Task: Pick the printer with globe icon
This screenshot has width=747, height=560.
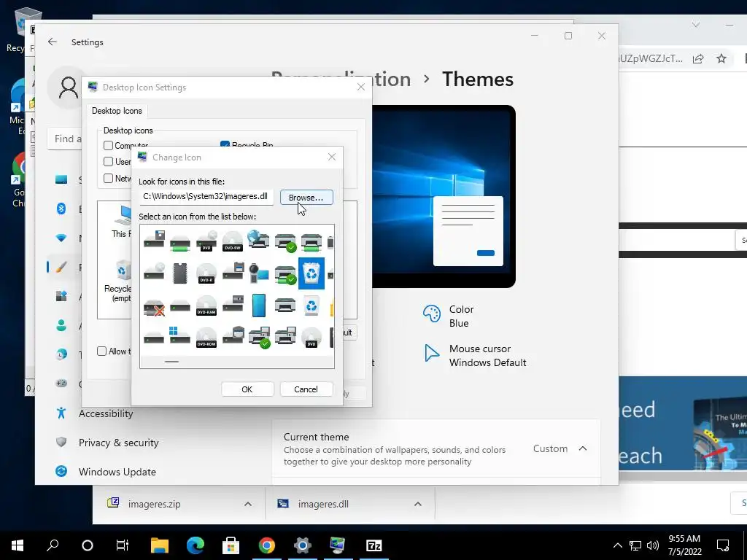Action: point(259,240)
